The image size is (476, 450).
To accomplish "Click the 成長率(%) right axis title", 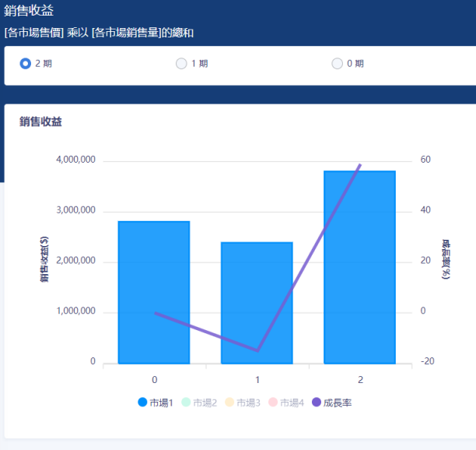I will point(446,260).
